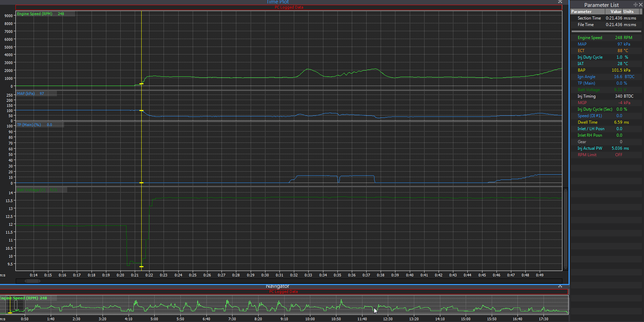Image resolution: width=644 pixels, height=322 pixels.
Task: Click the yellow cursor marker on RPM trace
Action: [x=141, y=84]
